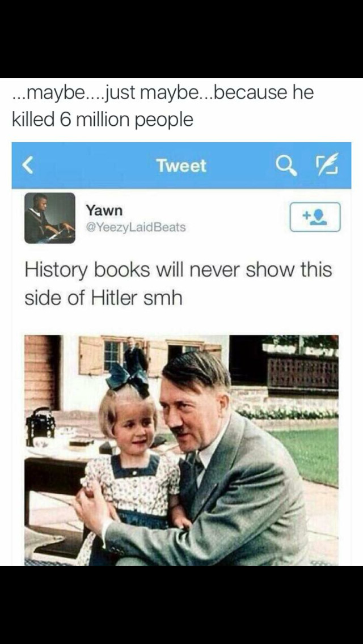Tap the "killed 6 million people" caption line
The image size is (363, 644).
click(103, 120)
